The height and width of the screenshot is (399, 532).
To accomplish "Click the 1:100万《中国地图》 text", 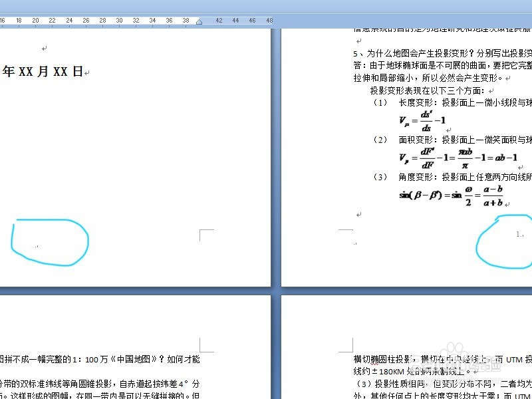I will 120,359.
